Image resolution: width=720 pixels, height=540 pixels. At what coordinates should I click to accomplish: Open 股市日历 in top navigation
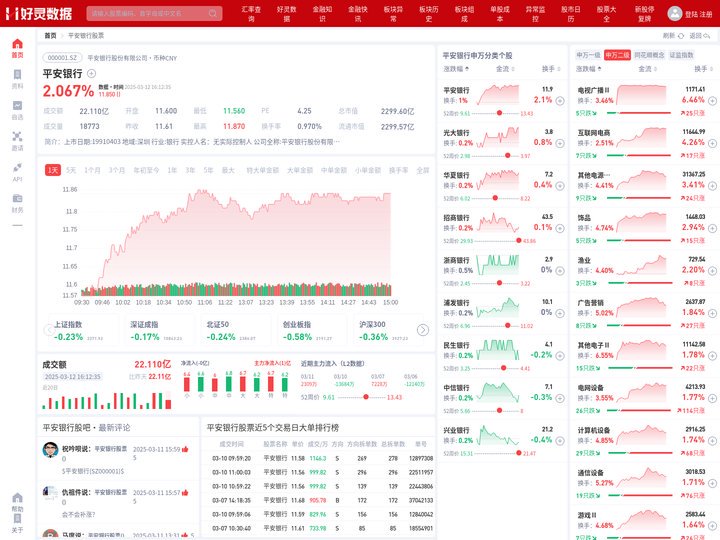point(571,14)
